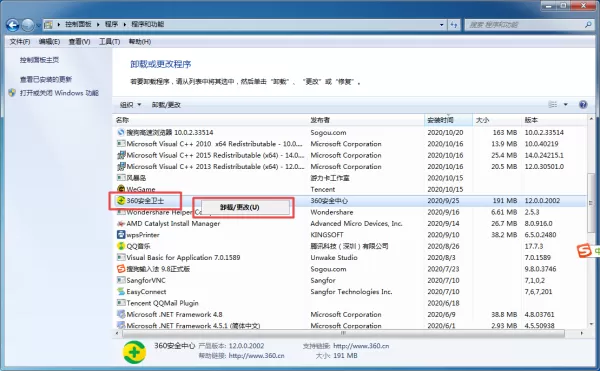The image size is (600, 371).
Task: Click version 12.0.0.2002 cell
Action: pos(542,200)
